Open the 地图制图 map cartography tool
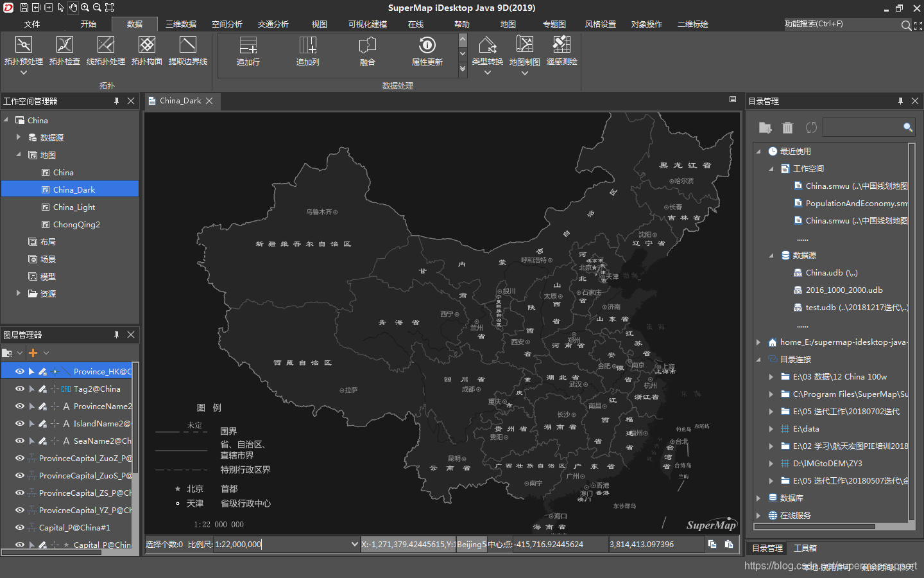Screen dimensions: 924x578 click(x=525, y=51)
